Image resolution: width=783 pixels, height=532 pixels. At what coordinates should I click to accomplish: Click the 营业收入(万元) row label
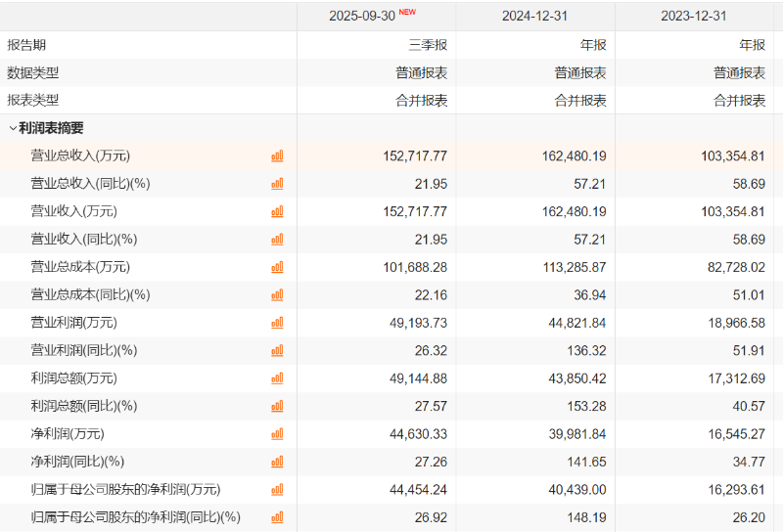[x=74, y=211]
